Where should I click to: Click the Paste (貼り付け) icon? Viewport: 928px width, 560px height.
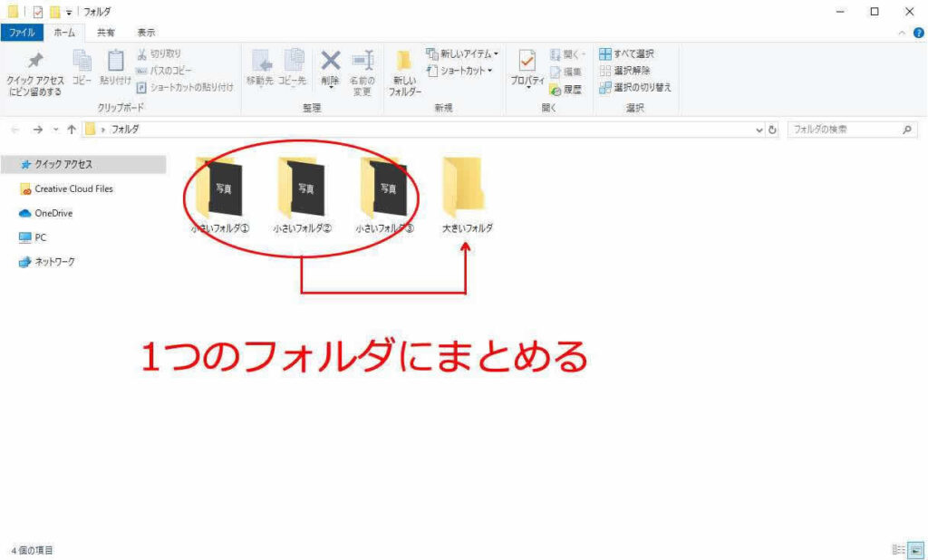click(116, 62)
